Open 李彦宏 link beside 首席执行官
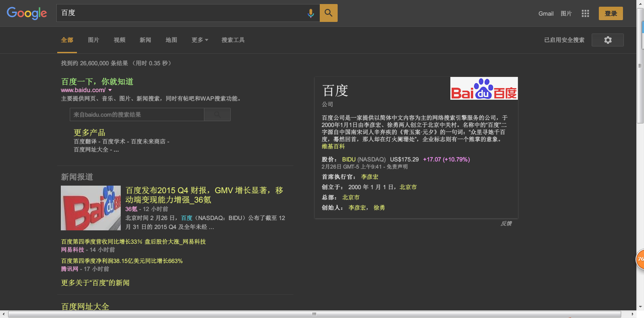644x318 pixels. pyautogui.click(x=370, y=177)
